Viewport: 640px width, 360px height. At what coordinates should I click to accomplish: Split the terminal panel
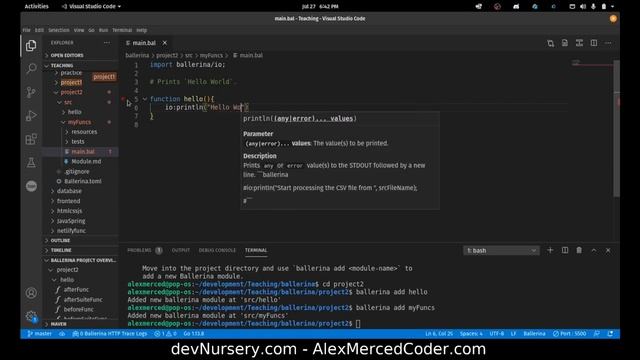(565, 250)
